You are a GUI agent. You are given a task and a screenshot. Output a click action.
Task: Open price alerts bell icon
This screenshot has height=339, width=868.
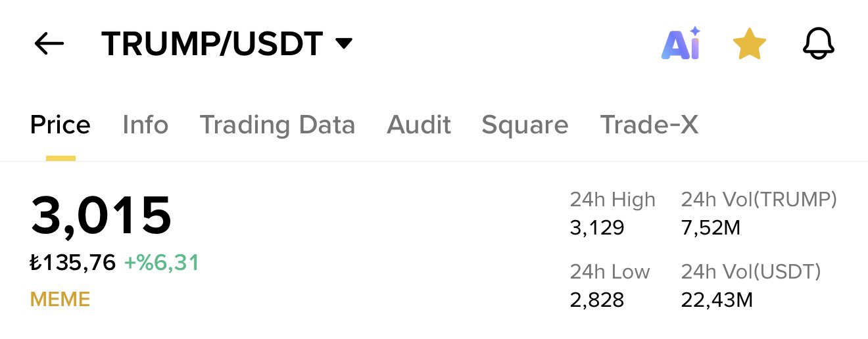click(x=819, y=44)
